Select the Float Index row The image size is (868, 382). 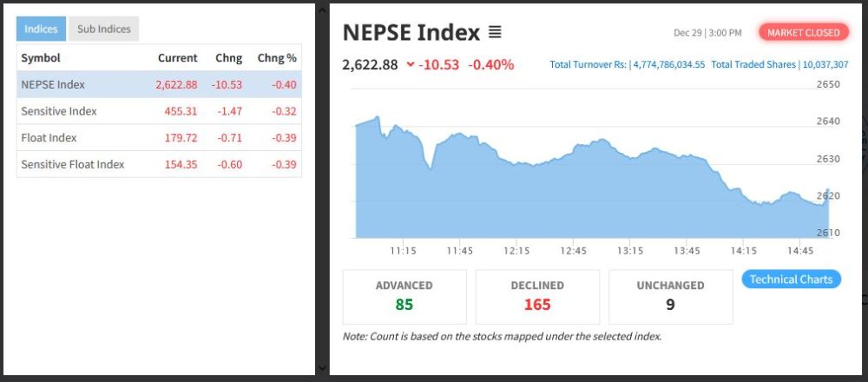[x=159, y=138]
